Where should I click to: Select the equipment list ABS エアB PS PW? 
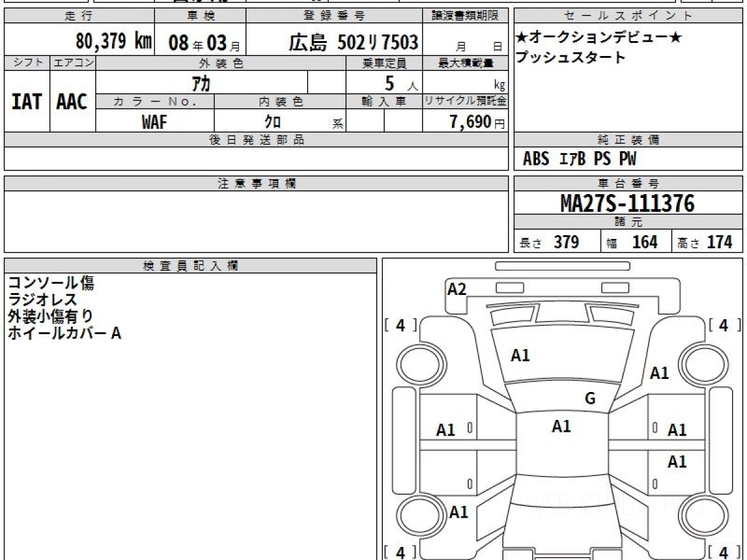coord(580,159)
